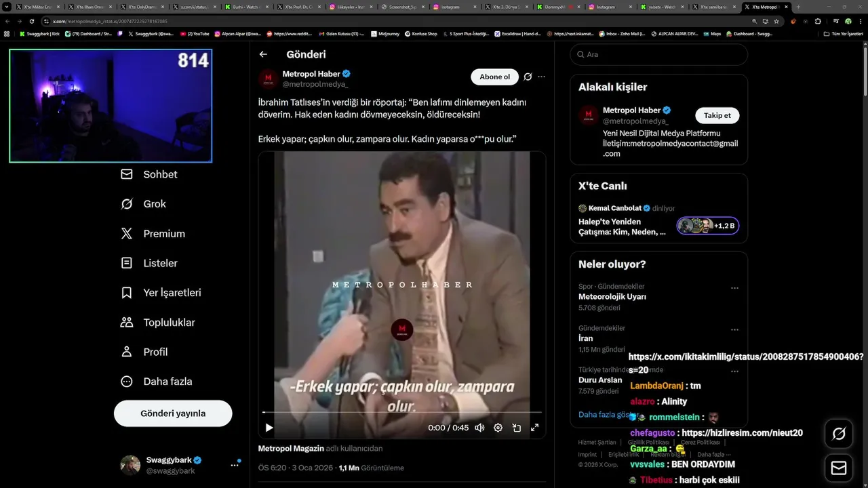Image resolution: width=868 pixels, height=488 pixels.
Task: Open Sohbet messages in sidebar
Action: 149,174
